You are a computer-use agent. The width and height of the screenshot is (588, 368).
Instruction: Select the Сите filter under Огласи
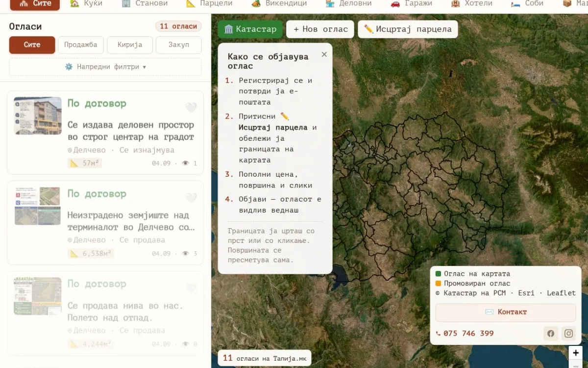pyautogui.click(x=32, y=45)
